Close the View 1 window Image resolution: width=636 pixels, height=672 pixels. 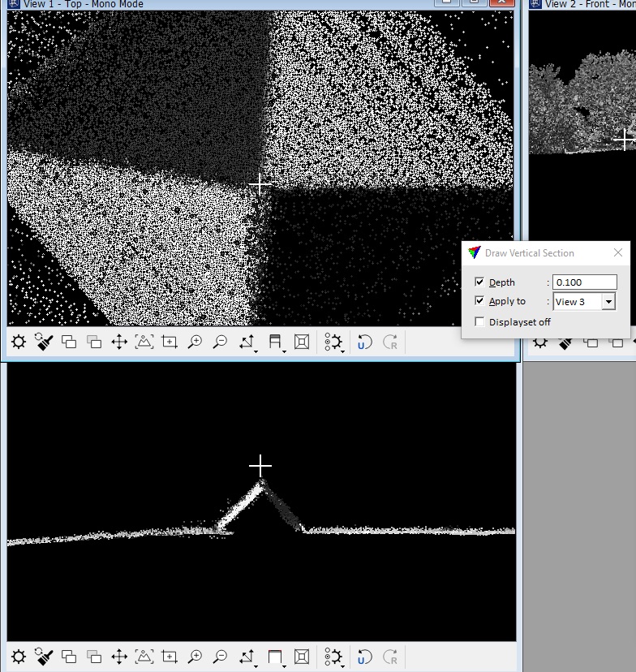point(501,2)
